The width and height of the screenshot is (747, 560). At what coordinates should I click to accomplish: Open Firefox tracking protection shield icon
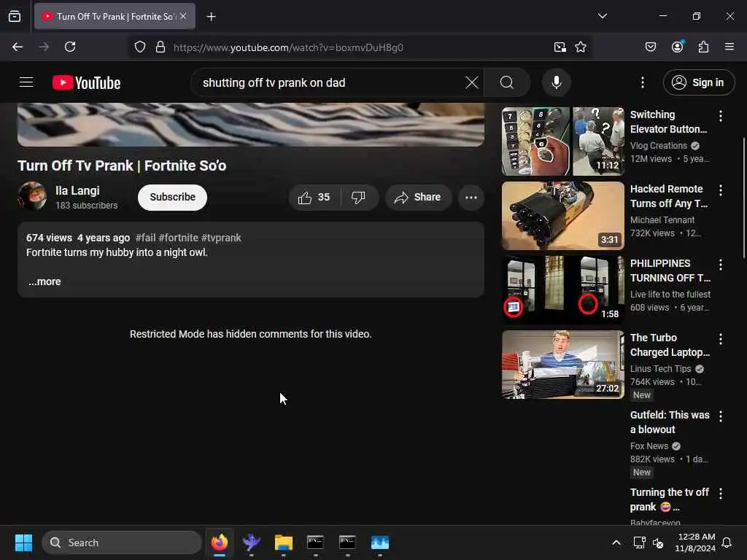pyautogui.click(x=139, y=47)
